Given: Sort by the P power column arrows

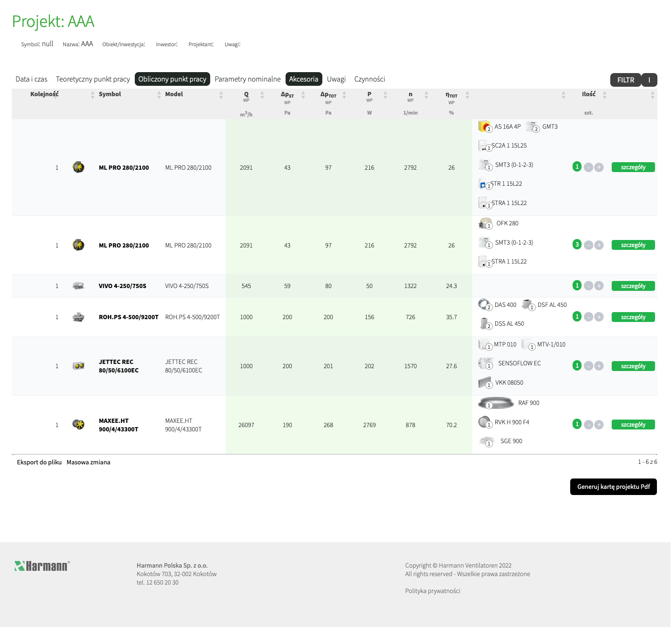Looking at the screenshot, I should tap(385, 95).
